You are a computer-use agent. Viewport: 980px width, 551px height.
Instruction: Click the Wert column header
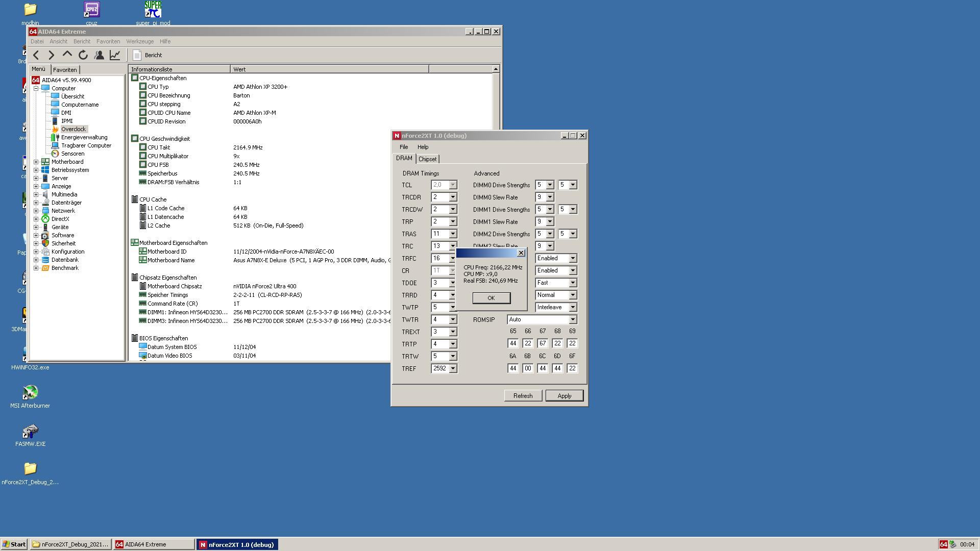click(330, 69)
